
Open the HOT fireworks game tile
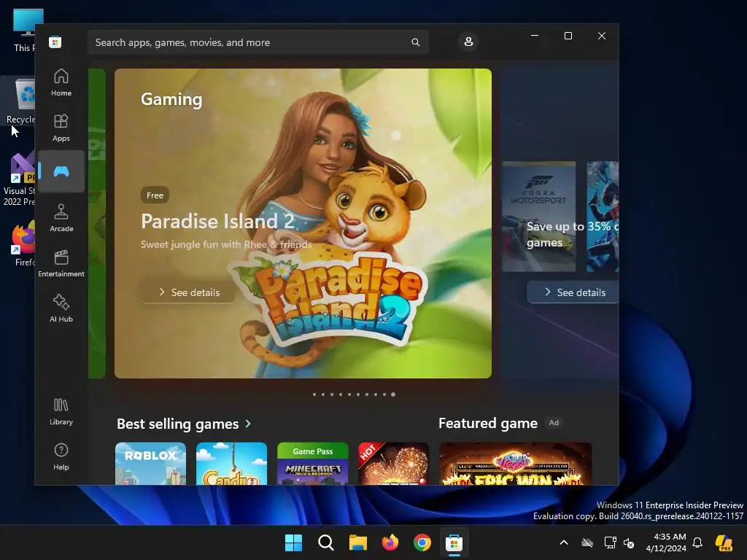[393, 464]
